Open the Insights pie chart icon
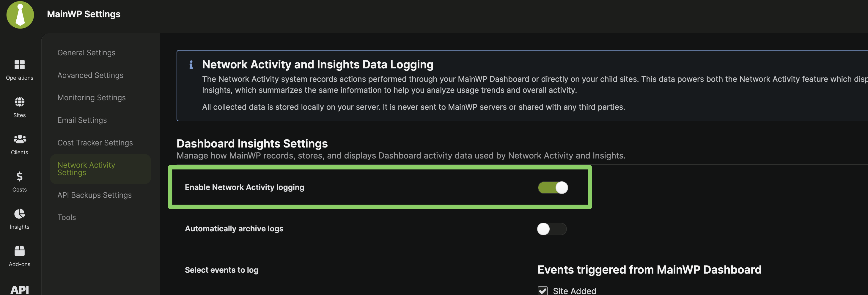868x295 pixels. pyautogui.click(x=20, y=214)
